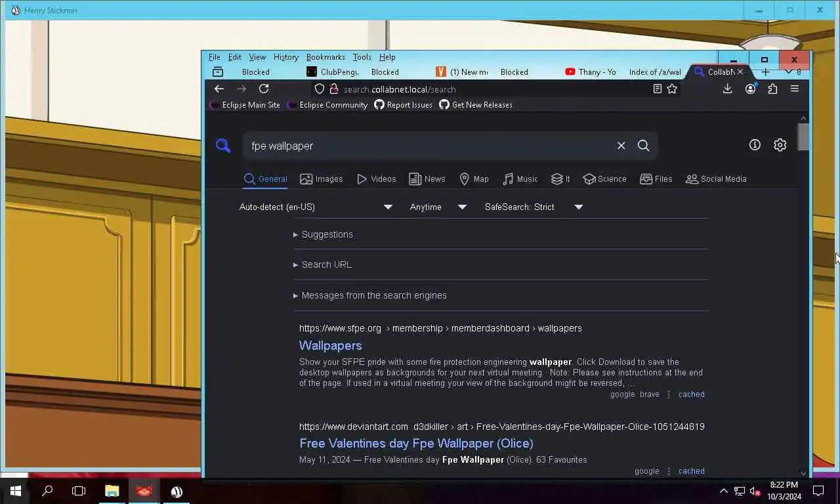Switch to the Thany - Yo YouTube tab
Viewport: 840px width, 504px height.
coord(590,72)
